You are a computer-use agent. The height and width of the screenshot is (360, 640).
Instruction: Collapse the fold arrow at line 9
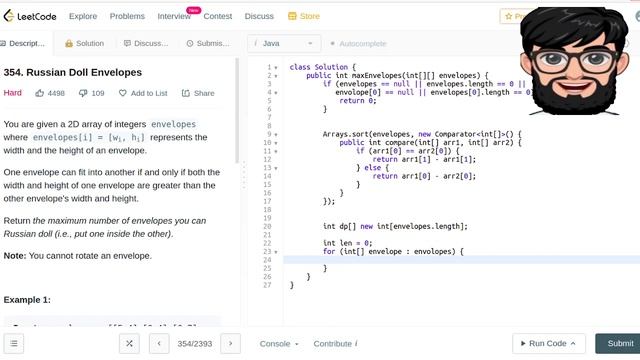click(x=276, y=134)
